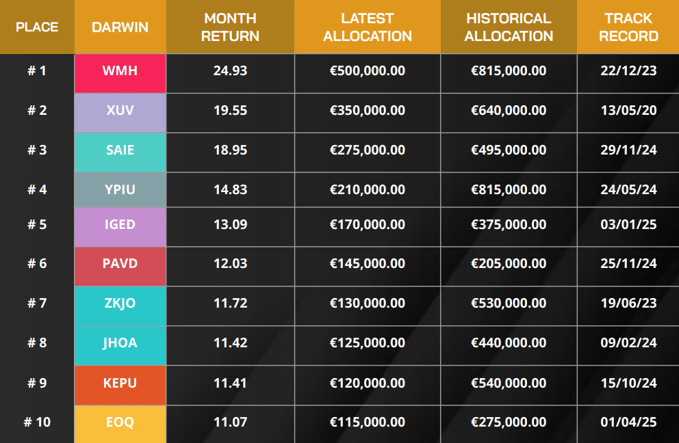Select the €500,000.00 latest allocation cell
679x443 pixels.
pos(367,71)
